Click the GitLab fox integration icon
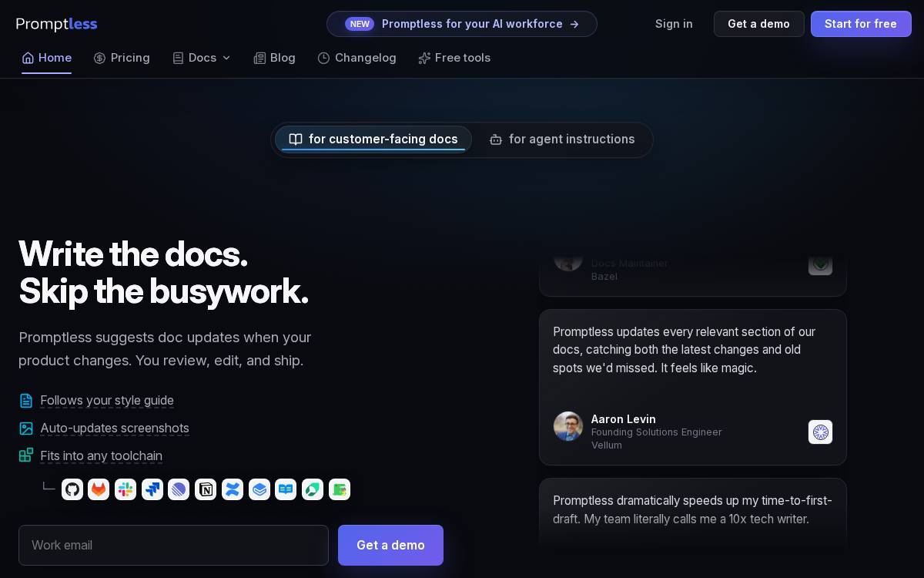The width and height of the screenshot is (924, 578). click(99, 489)
